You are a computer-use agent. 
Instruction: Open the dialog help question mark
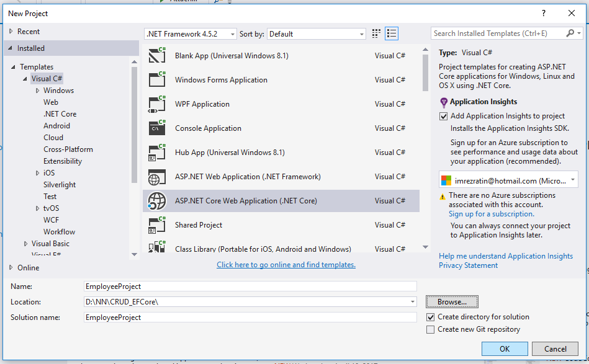pyautogui.click(x=544, y=14)
